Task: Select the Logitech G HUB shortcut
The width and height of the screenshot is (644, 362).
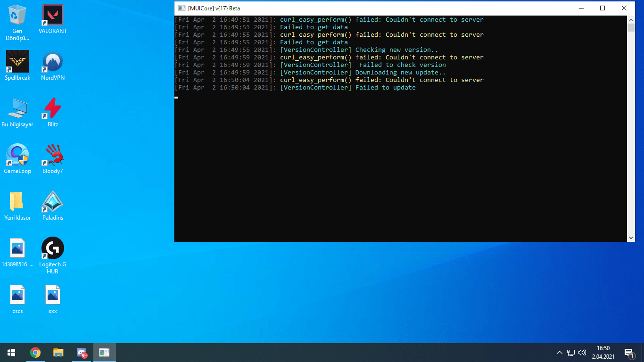Action: click(53, 255)
